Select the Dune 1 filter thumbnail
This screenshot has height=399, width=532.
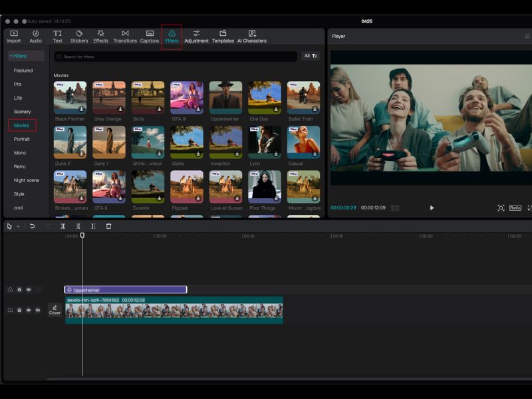109,142
